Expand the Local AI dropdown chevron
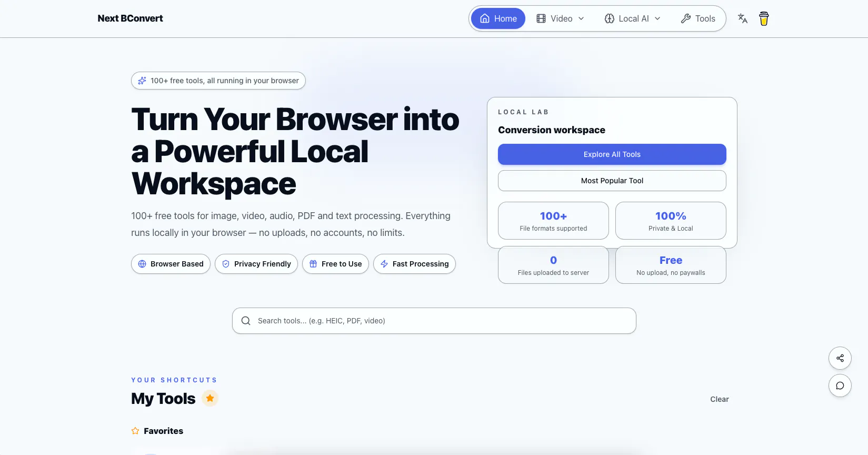Image resolution: width=868 pixels, height=455 pixels. click(x=657, y=18)
